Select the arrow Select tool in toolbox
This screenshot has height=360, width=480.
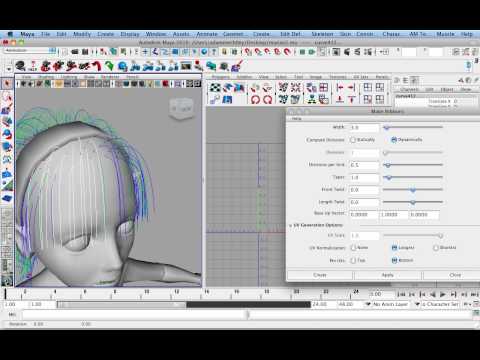tap(7, 83)
